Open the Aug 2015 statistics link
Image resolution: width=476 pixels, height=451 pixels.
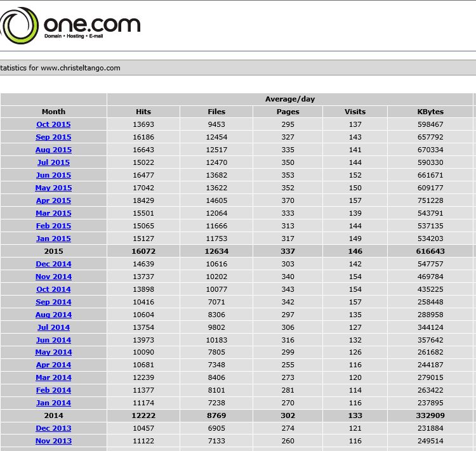coord(53,150)
